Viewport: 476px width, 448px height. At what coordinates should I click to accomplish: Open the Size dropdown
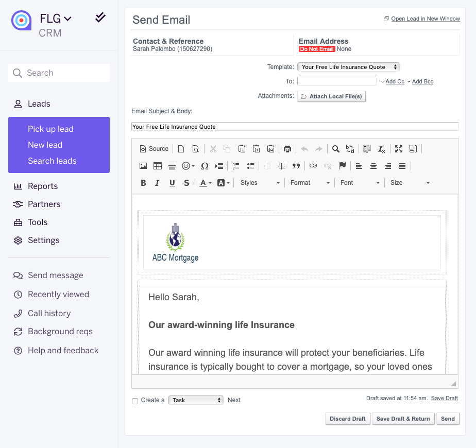click(x=410, y=183)
